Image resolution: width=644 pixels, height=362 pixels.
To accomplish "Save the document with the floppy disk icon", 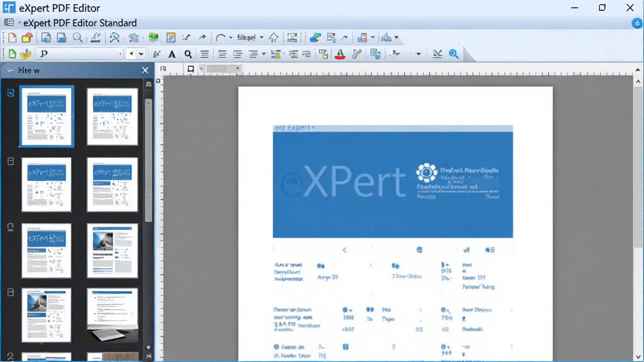I will pos(61,38).
